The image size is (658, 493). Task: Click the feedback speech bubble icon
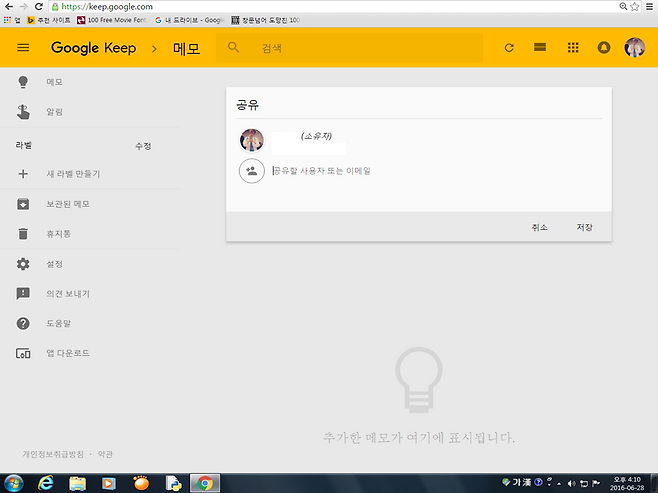click(23, 294)
